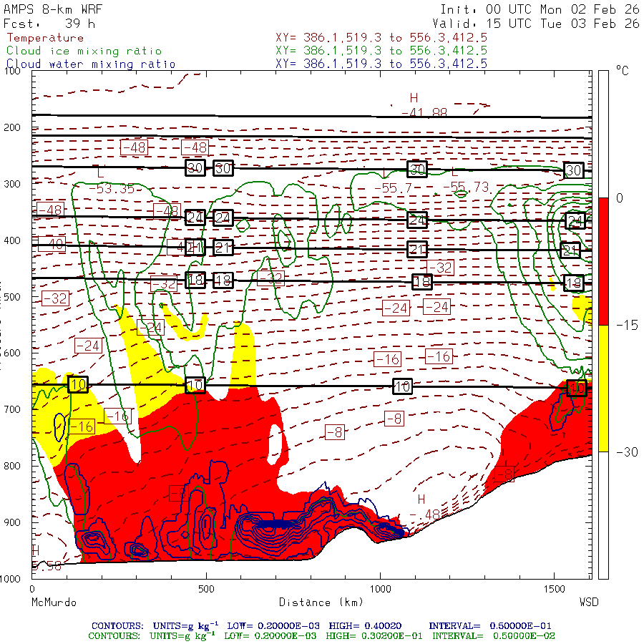The width and height of the screenshot is (644, 644).
Task: Click the green XY coordinates line
Action: (x=381, y=51)
